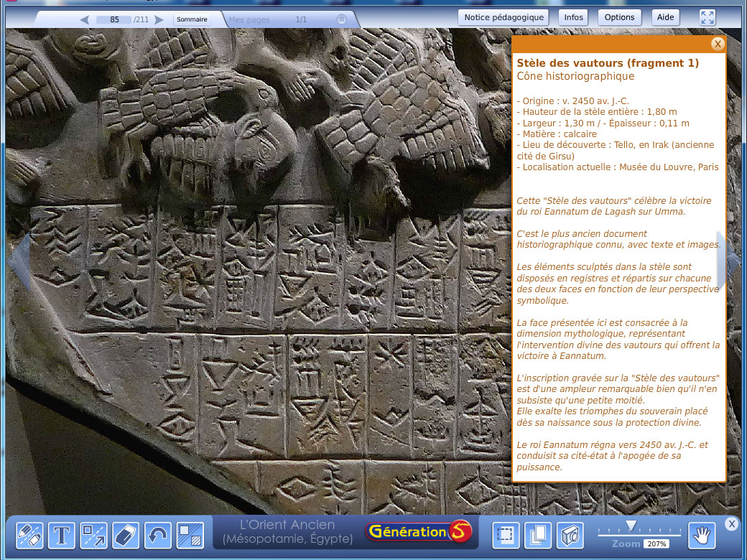Select the pencil drawing tool
The height and width of the screenshot is (560, 747).
pos(29,535)
